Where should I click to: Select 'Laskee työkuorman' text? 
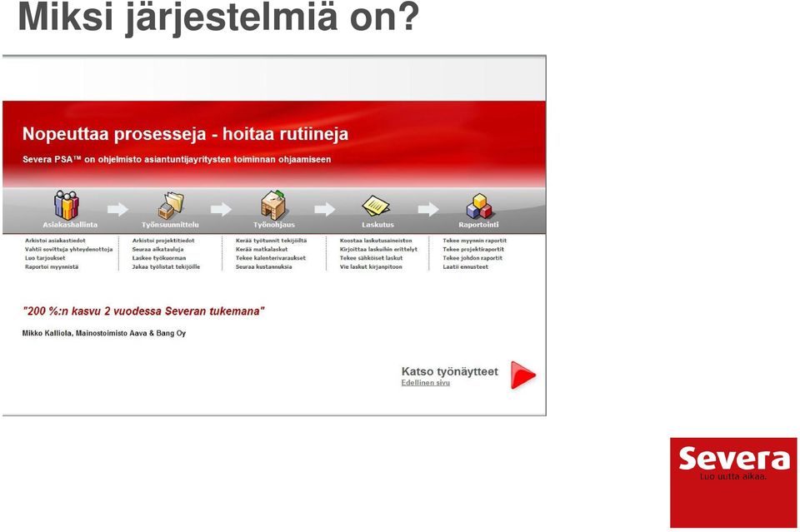click(158, 258)
